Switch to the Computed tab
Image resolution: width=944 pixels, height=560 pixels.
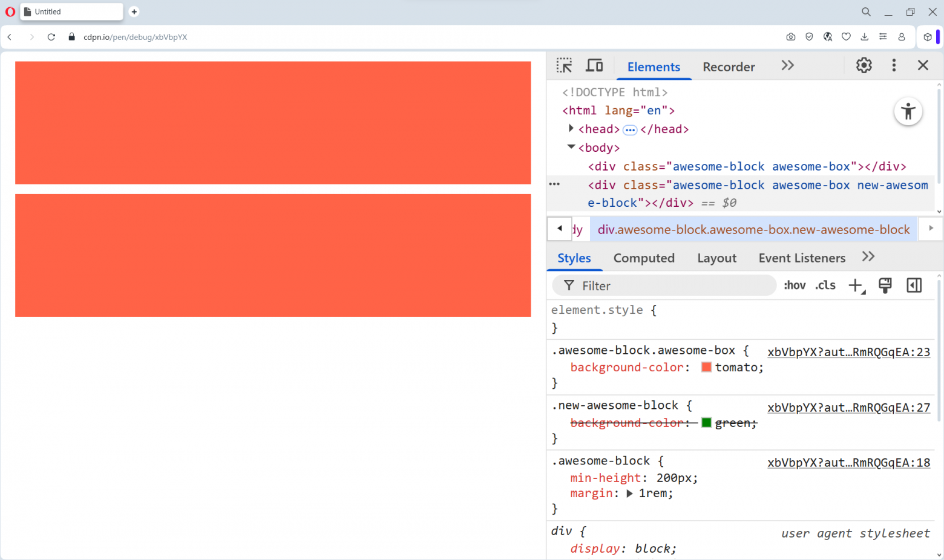(643, 258)
